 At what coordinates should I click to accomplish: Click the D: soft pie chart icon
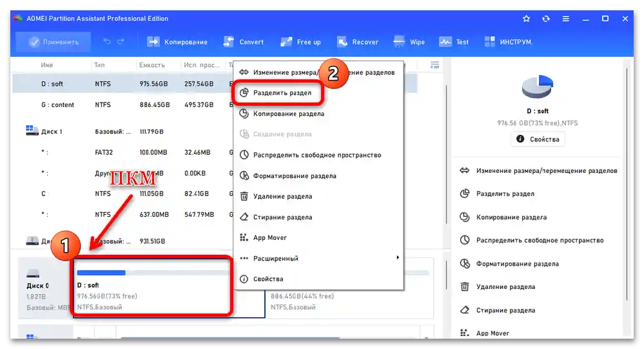pyautogui.click(x=537, y=86)
